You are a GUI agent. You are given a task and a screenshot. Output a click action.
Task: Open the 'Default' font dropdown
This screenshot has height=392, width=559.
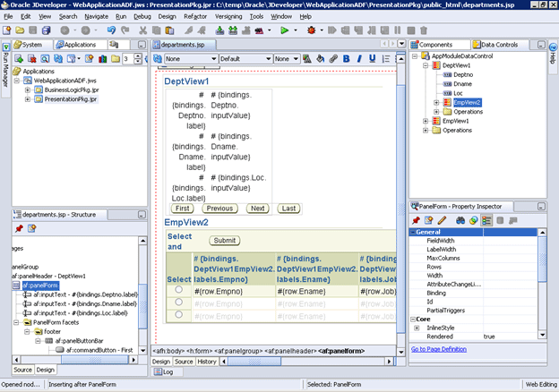click(x=245, y=59)
